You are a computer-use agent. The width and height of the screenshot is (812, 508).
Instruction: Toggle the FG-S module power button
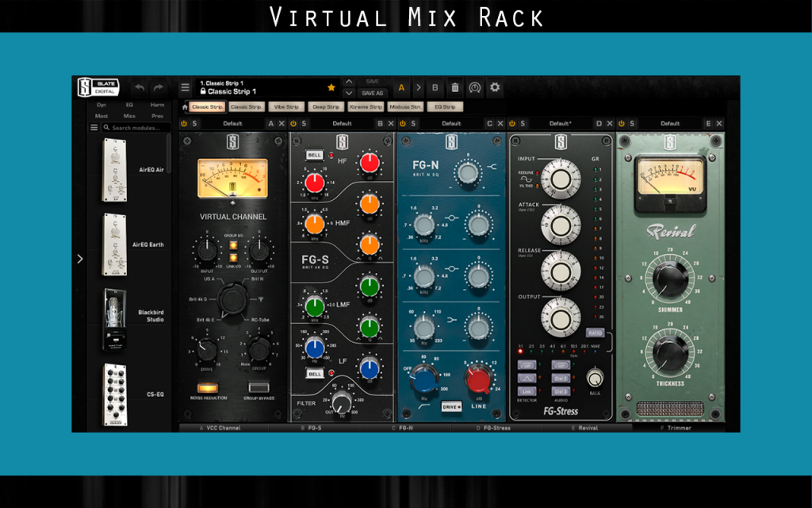click(x=293, y=123)
